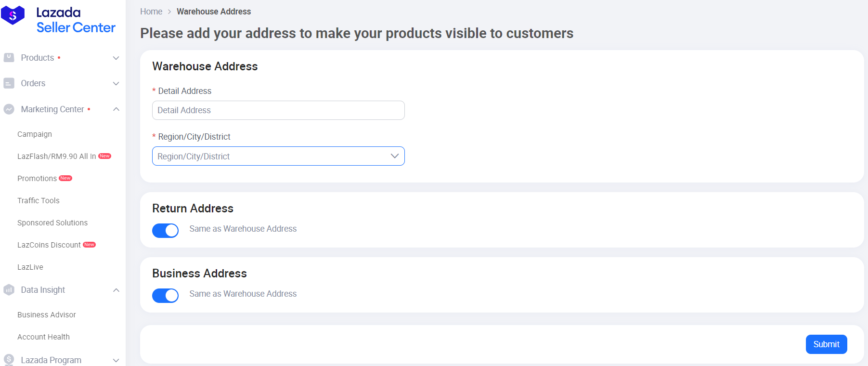This screenshot has width=868, height=366.
Task: Open the Region/City/District dropdown
Action: [278, 156]
